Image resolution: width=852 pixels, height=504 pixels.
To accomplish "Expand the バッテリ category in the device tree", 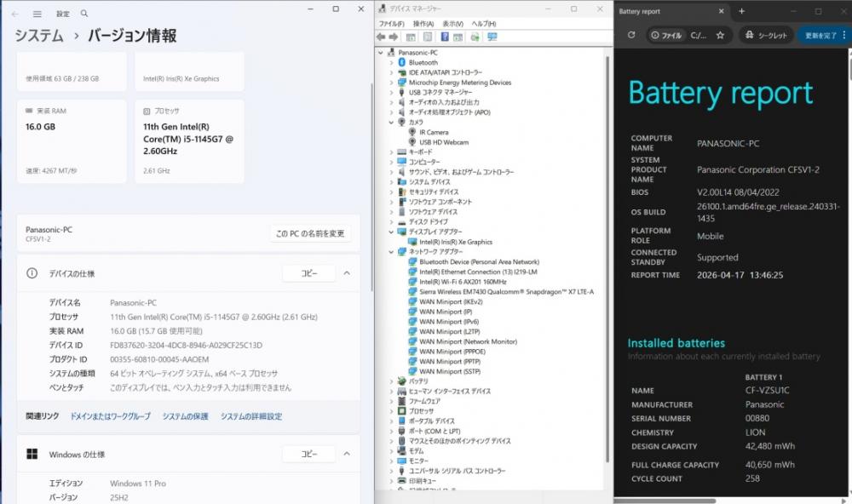I will coord(392,381).
